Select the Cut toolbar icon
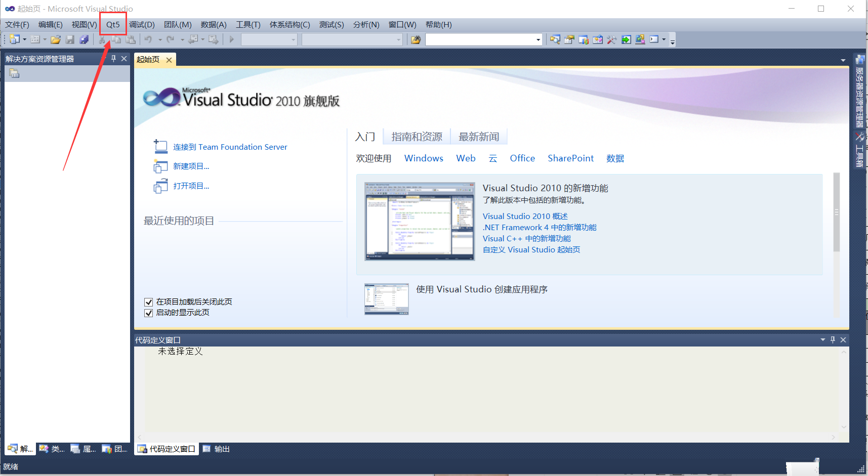868x476 pixels. point(101,39)
